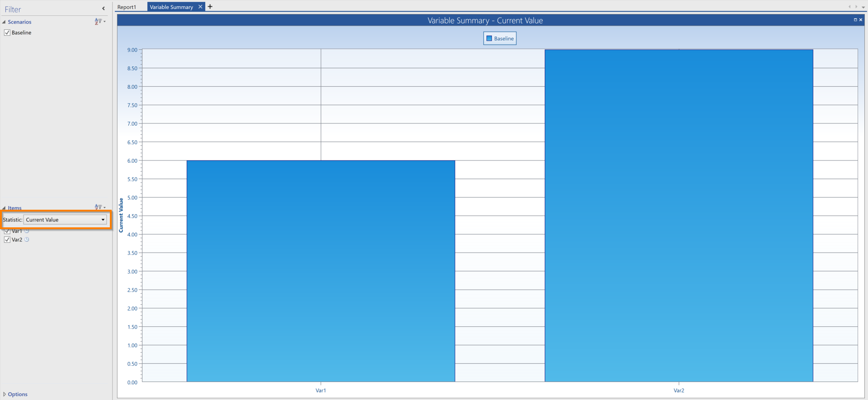Click the 9.00 axis value
Image resolution: width=868 pixels, height=400 pixels.
tap(132, 50)
